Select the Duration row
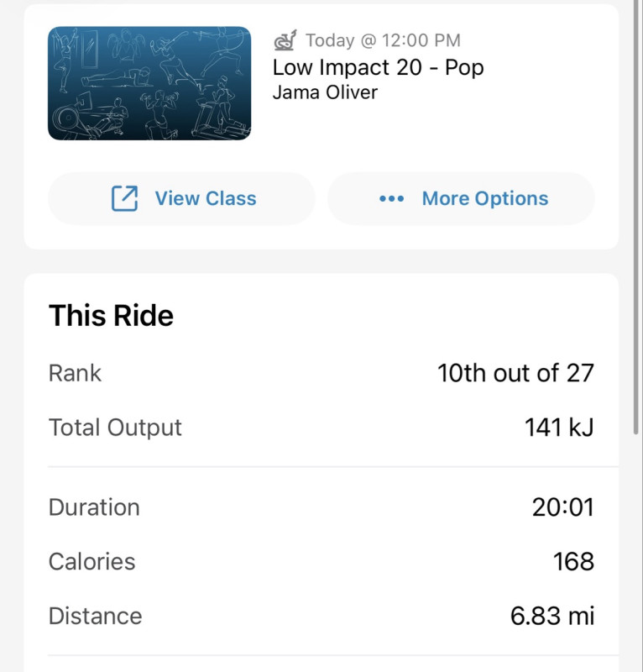643x672 pixels. click(321, 507)
